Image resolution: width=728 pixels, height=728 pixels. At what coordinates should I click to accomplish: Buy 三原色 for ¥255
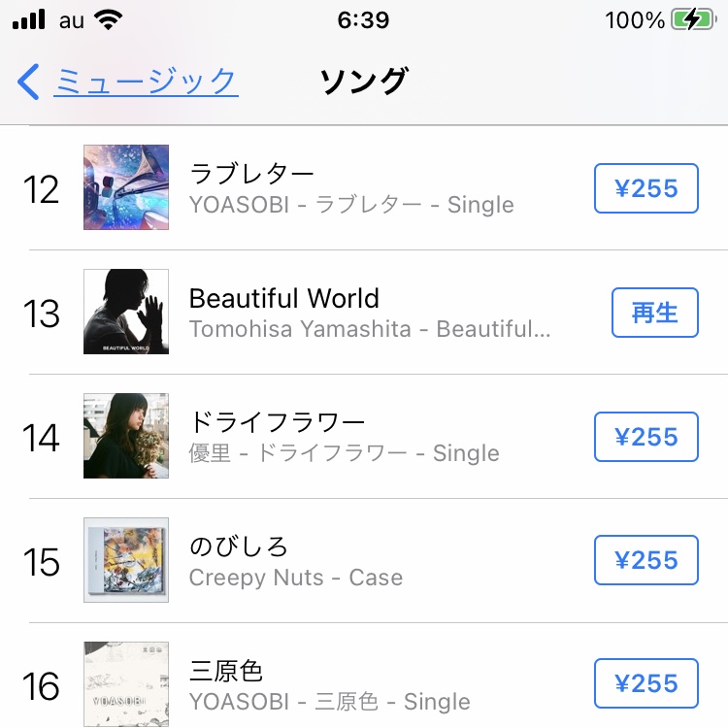(x=646, y=683)
